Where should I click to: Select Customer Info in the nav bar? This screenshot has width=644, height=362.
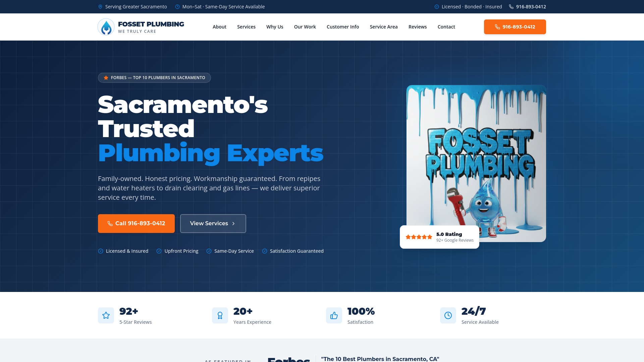point(343,27)
